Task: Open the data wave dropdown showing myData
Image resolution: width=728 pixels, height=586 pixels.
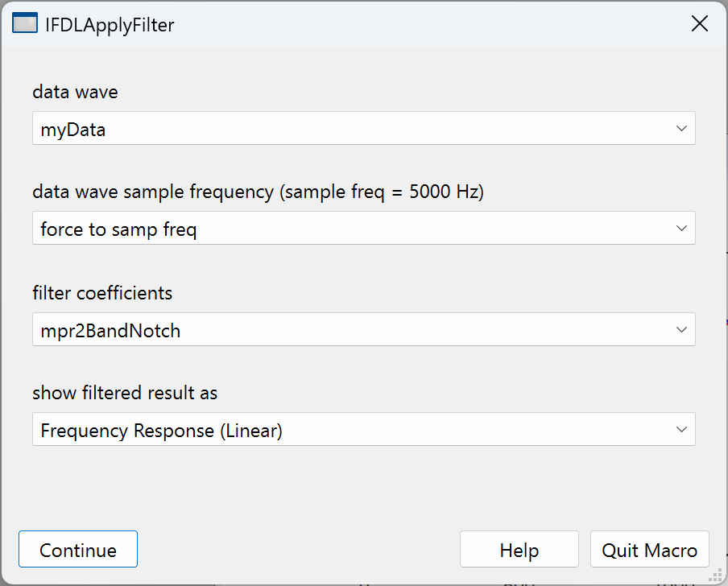Action: tap(362, 128)
